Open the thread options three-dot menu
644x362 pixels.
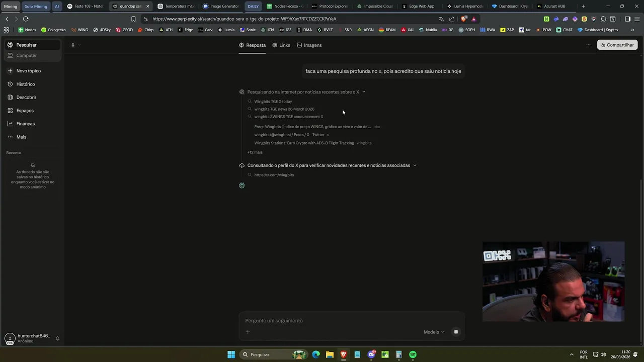[x=588, y=45]
